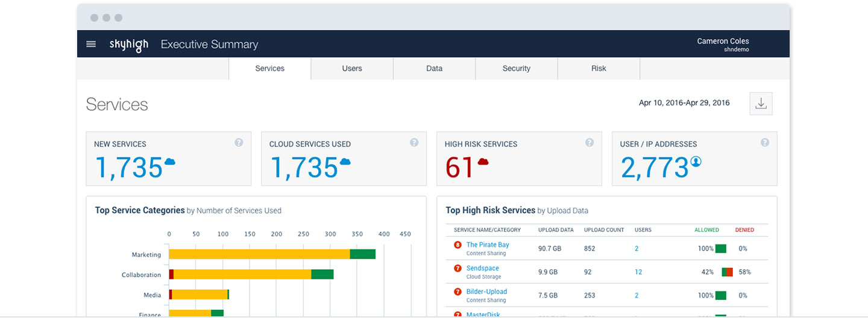This screenshot has height=321, width=868.
Task: Switch to the Services tab
Action: 269,69
